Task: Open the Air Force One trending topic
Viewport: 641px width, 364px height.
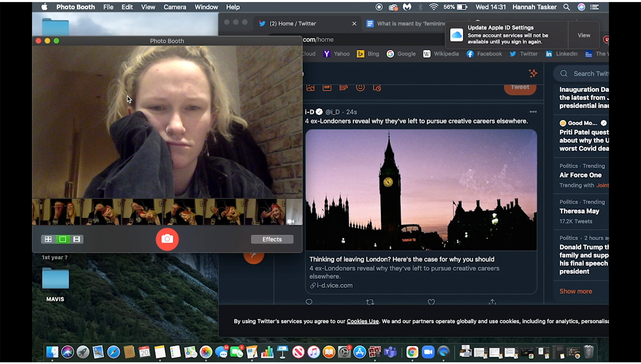Action: point(580,175)
